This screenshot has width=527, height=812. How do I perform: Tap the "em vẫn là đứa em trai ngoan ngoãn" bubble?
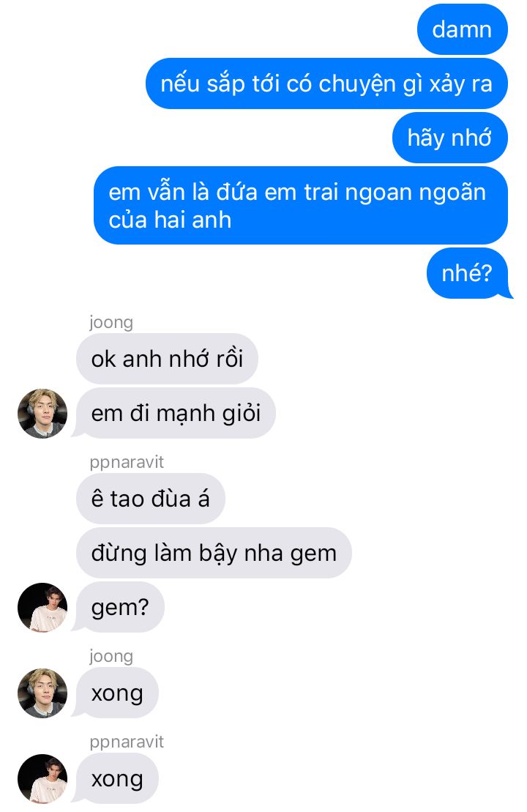(300, 206)
